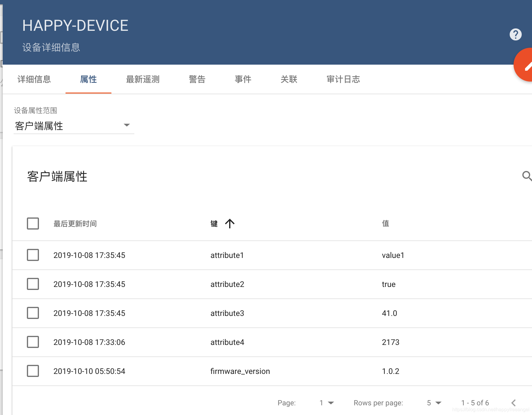Screen dimensions: 532x415
Task: Check the firmware_version row checkbox
Action: coord(33,371)
